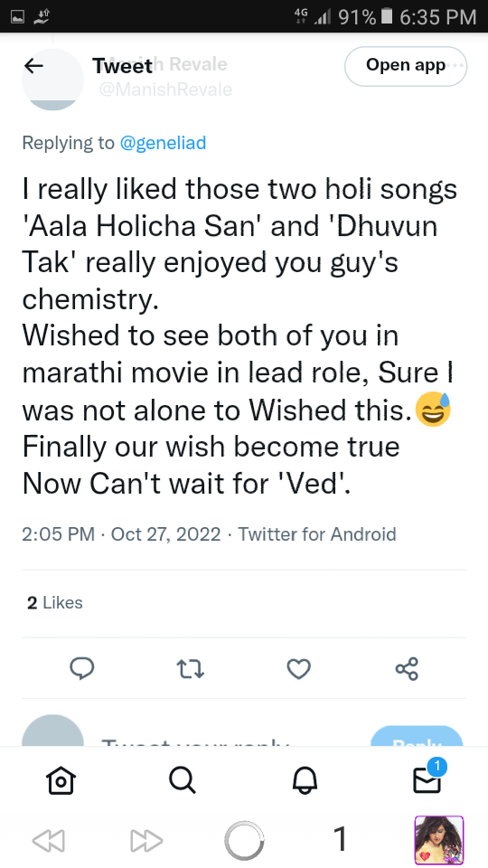Open the @geneliad profile link
Viewport: 488px width, 868px height.
click(x=164, y=143)
